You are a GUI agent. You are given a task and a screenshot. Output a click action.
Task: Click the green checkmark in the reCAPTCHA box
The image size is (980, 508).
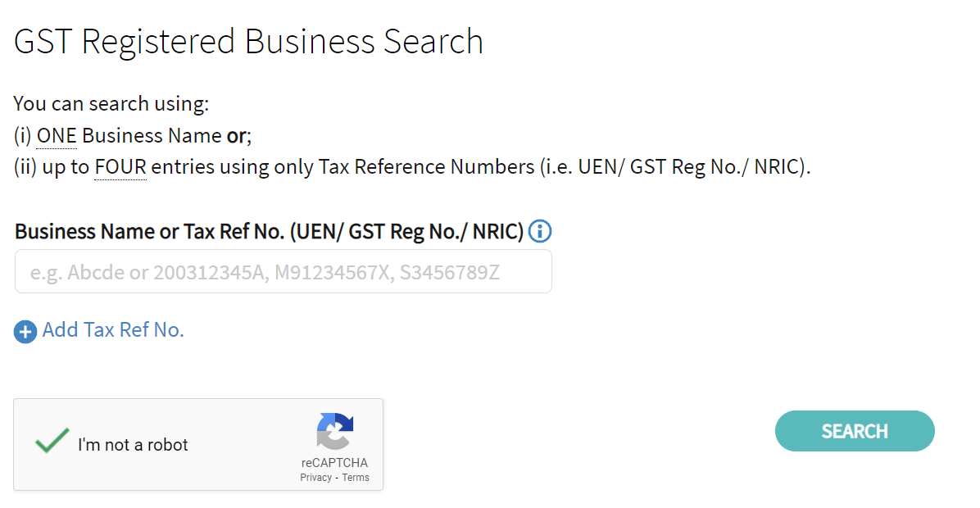51,439
